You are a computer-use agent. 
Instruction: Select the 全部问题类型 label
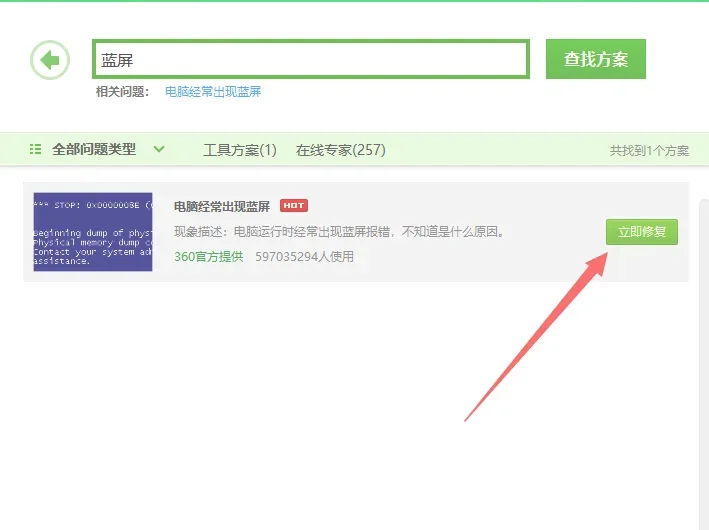(94, 149)
